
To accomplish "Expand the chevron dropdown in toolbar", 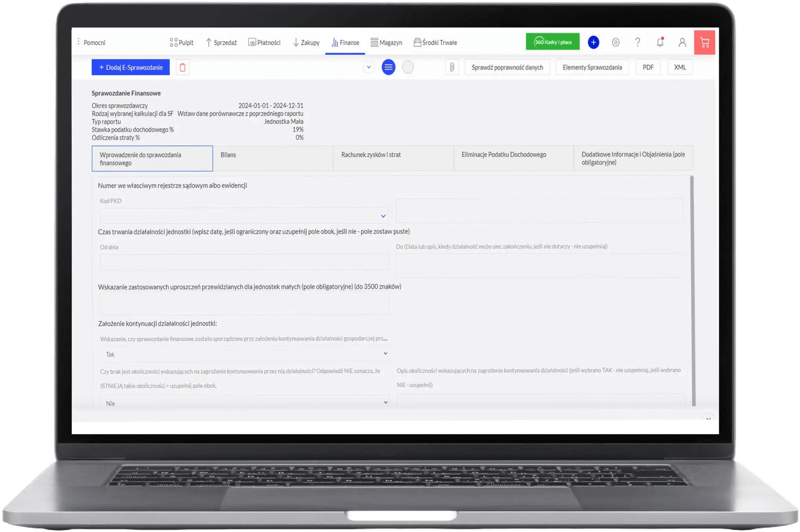I will coord(369,67).
